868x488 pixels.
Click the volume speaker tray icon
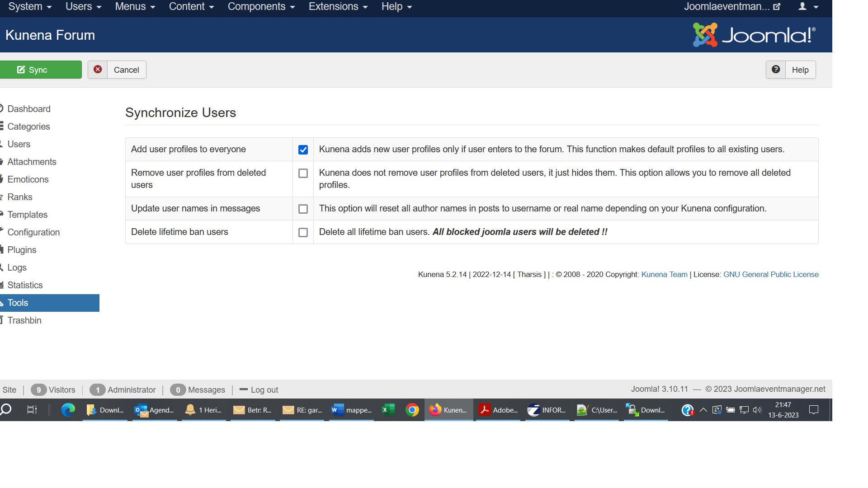pos(757,410)
